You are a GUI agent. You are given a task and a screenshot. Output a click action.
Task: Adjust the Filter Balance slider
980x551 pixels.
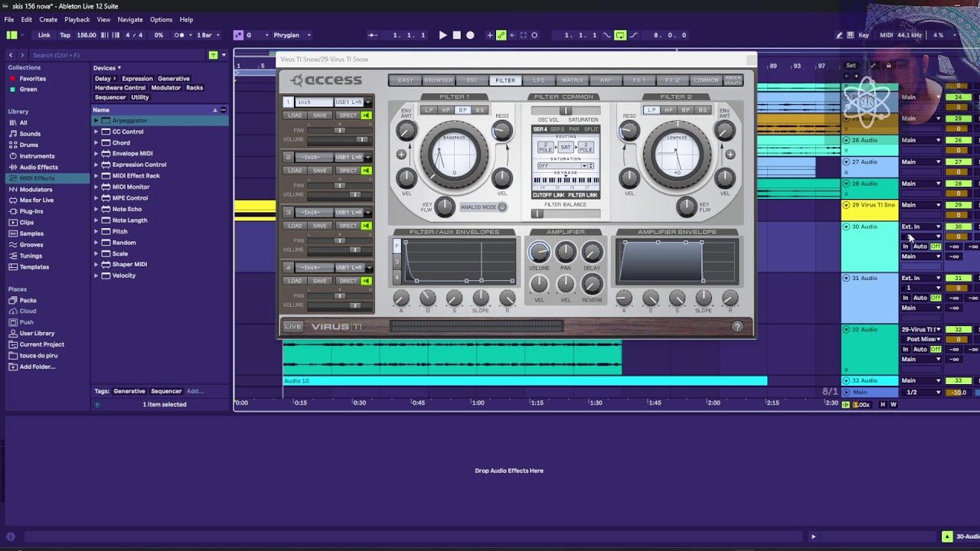click(566, 213)
